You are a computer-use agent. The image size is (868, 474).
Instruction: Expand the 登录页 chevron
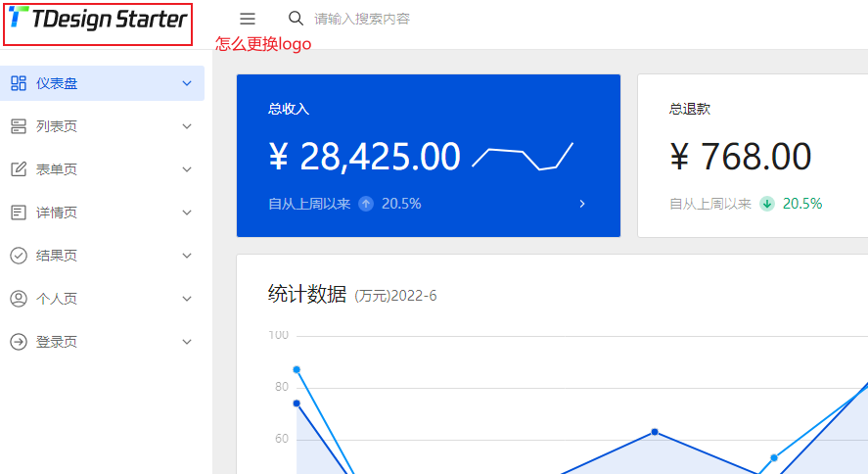187,342
